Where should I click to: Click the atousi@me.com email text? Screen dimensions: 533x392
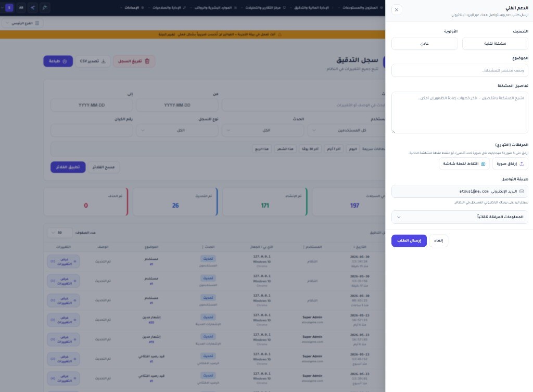(x=474, y=192)
